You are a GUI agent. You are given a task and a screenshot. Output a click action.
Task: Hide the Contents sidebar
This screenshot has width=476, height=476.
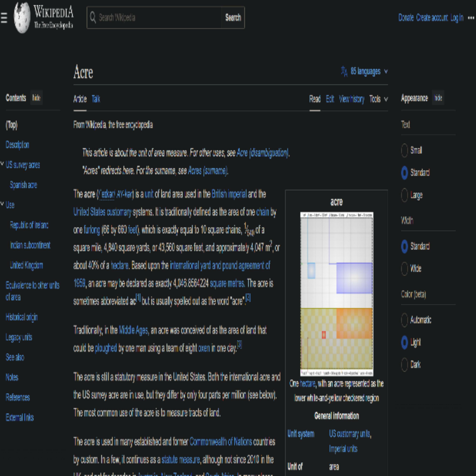[x=36, y=98]
